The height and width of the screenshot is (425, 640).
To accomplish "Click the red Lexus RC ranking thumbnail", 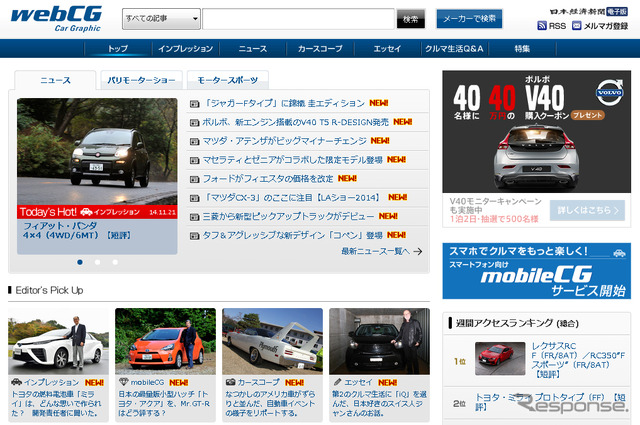I will pos(500,359).
